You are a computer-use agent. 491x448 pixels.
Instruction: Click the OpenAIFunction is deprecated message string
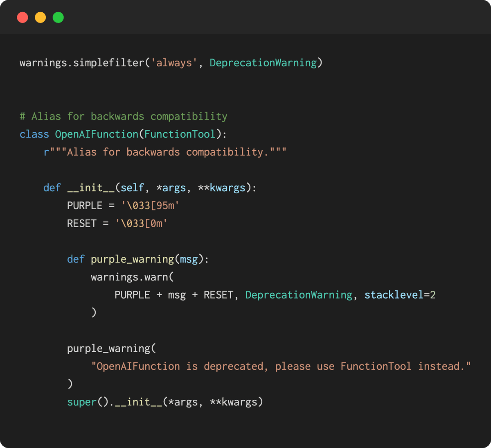(281, 366)
